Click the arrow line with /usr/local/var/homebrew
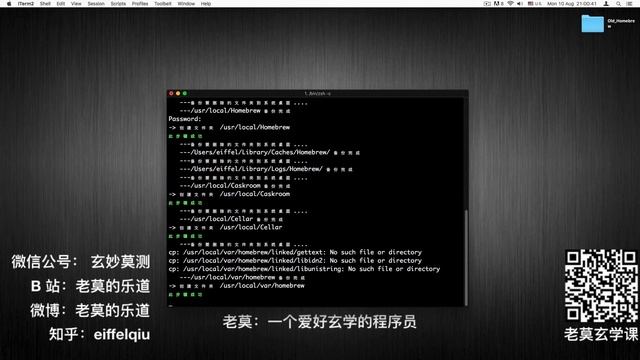This screenshot has width=640, height=360. point(237,286)
